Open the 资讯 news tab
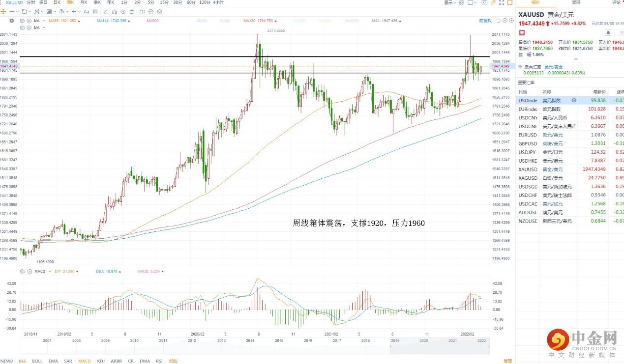Viewport: 624px width, 364px height. pos(576,2)
